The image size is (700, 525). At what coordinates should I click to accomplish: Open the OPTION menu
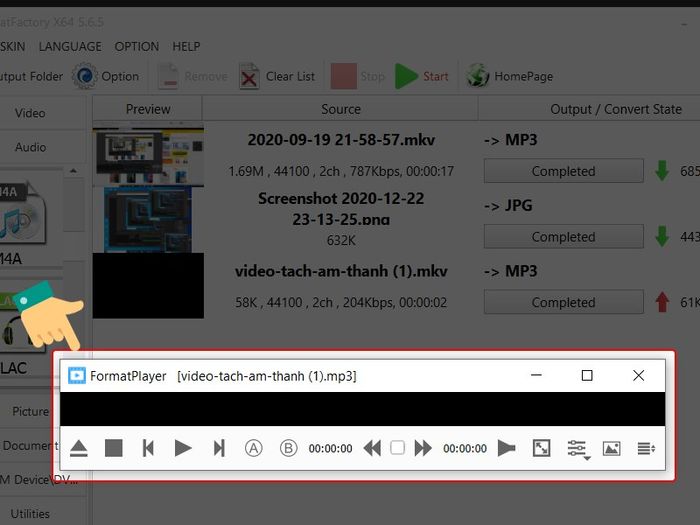[137, 46]
